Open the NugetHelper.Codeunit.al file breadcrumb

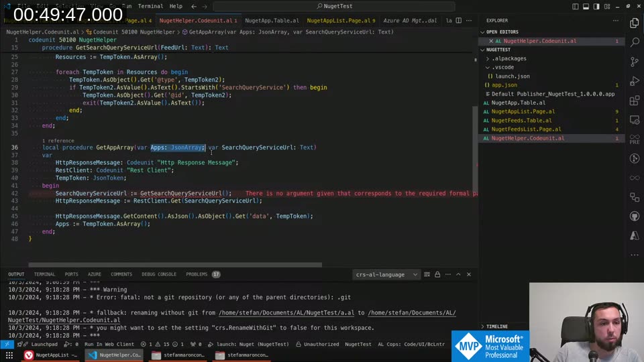(x=43, y=32)
